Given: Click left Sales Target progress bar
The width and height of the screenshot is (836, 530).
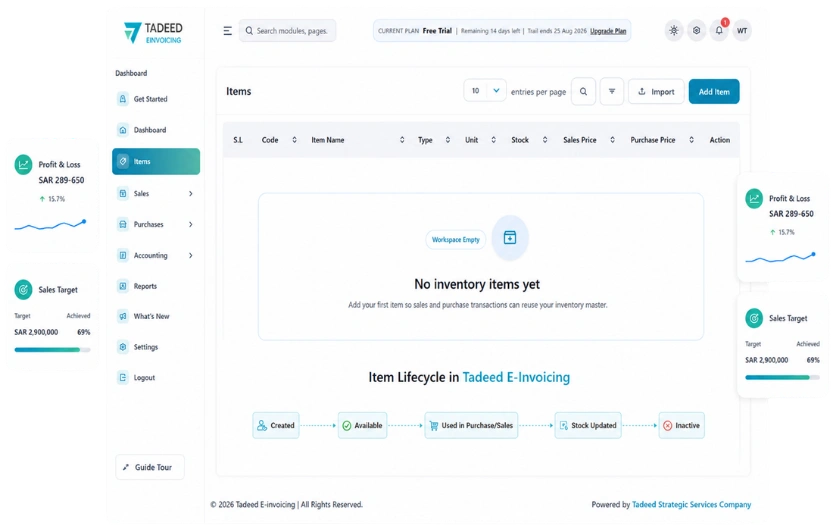Looking at the screenshot, I should (52, 350).
